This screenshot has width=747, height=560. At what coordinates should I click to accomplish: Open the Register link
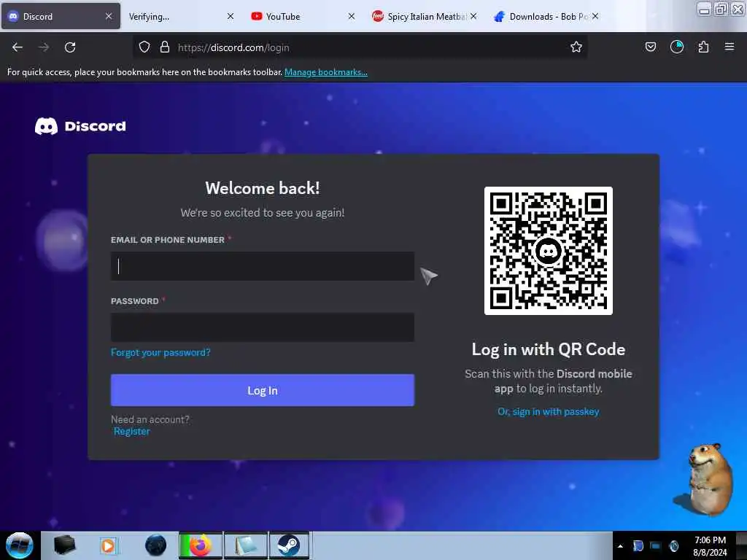coord(131,432)
